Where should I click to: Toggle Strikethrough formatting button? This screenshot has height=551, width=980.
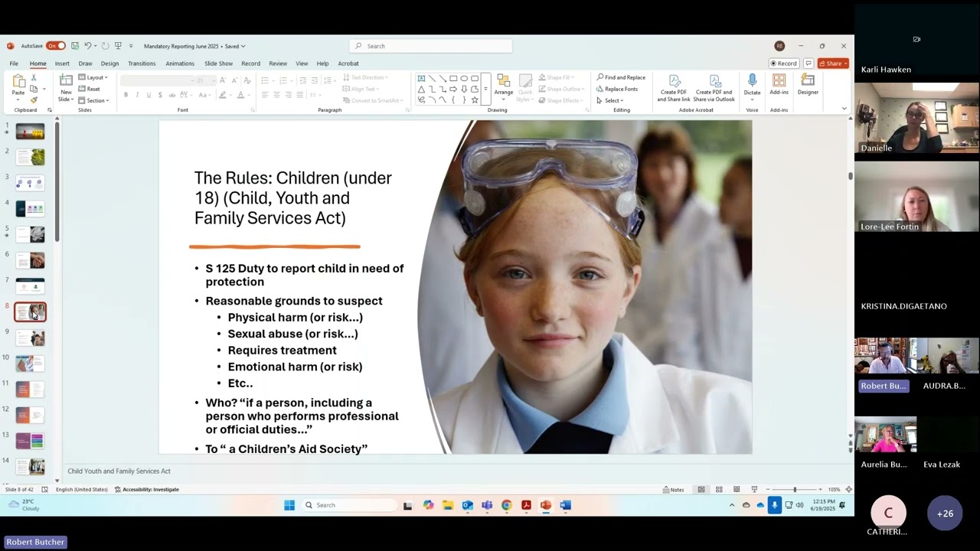click(171, 95)
